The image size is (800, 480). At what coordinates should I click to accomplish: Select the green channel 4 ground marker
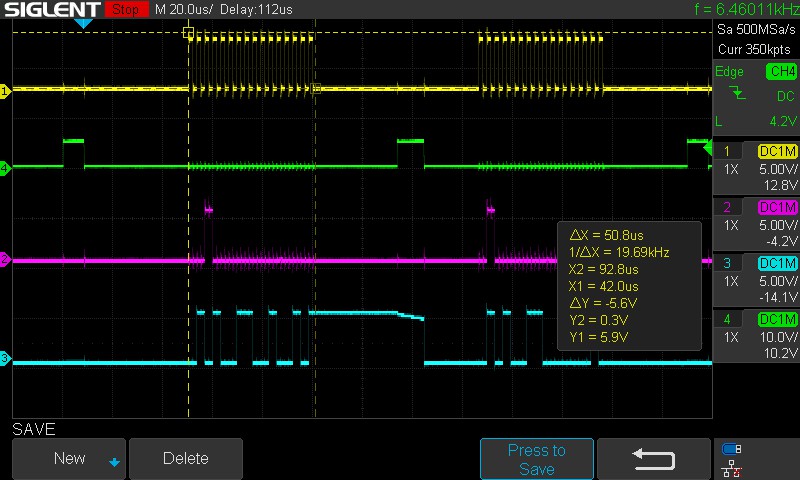point(5,168)
